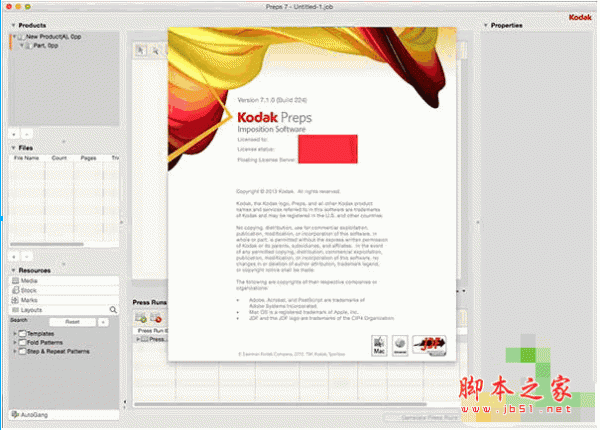Viewport: 600px width, 430px height.
Task: Click add button below Files list
Action: 14,257
